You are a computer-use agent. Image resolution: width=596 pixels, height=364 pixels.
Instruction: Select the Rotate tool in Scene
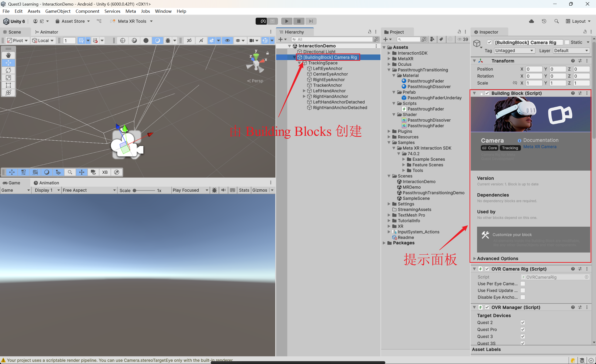point(8,70)
